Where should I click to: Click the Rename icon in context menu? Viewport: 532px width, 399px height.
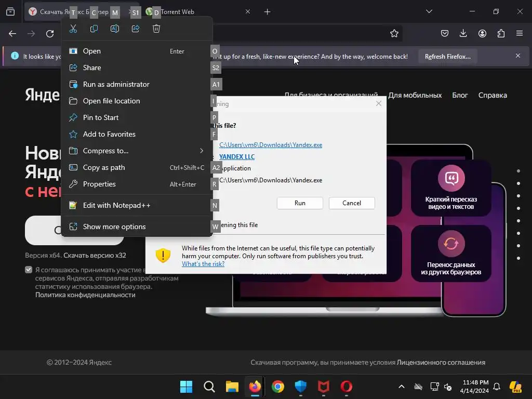(115, 29)
